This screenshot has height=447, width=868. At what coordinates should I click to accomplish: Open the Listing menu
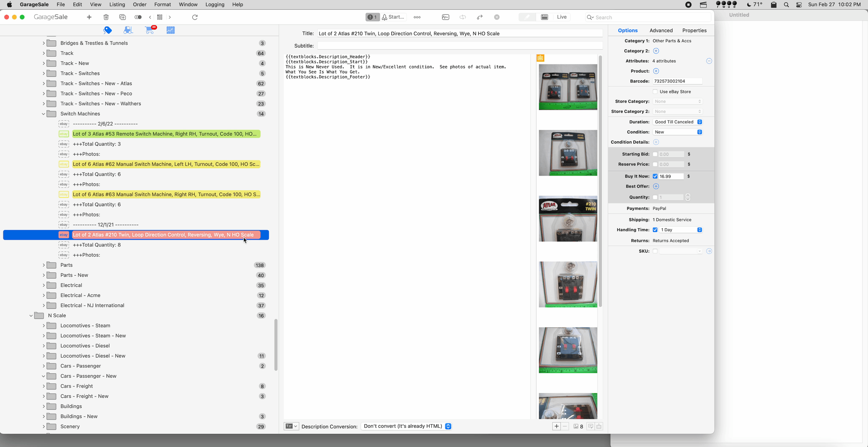pos(117,4)
